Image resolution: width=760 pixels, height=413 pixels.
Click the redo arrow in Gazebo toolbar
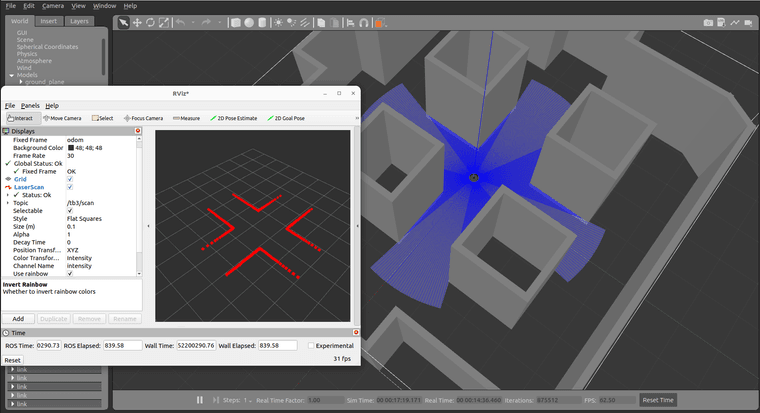point(206,22)
